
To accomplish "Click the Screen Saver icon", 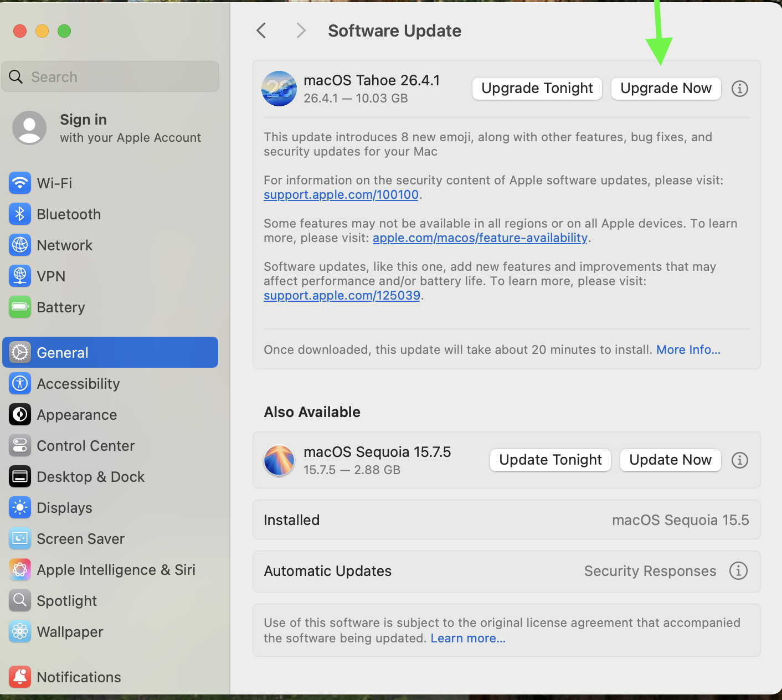I will [x=20, y=538].
